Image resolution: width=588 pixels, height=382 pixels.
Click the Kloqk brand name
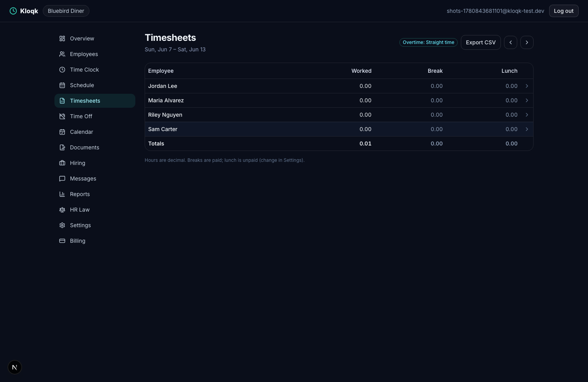click(x=29, y=11)
